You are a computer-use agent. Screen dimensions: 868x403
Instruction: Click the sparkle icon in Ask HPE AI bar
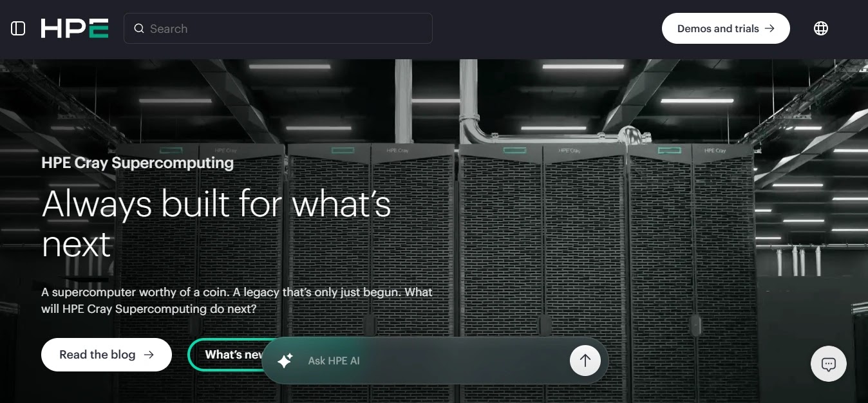tap(285, 361)
